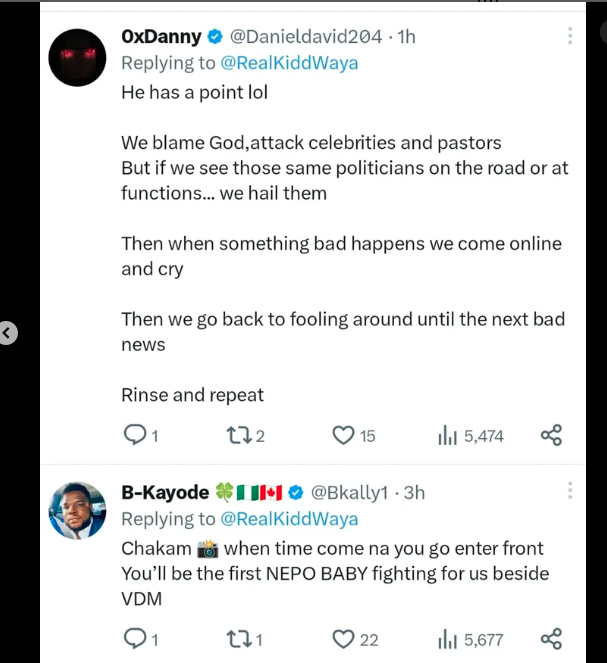Open more options on B-Kayode's tweet

pyautogui.click(x=570, y=492)
